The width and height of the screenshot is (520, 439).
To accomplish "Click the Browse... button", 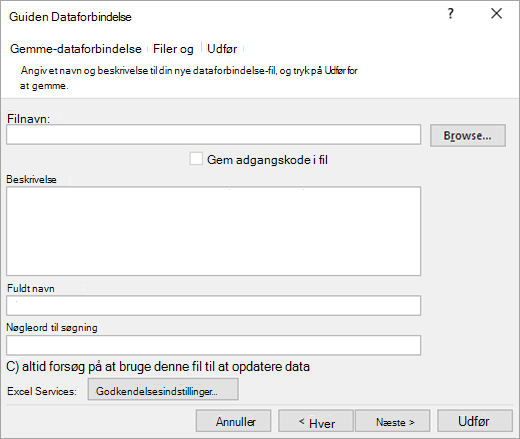I will pyautogui.click(x=468, y=135).
